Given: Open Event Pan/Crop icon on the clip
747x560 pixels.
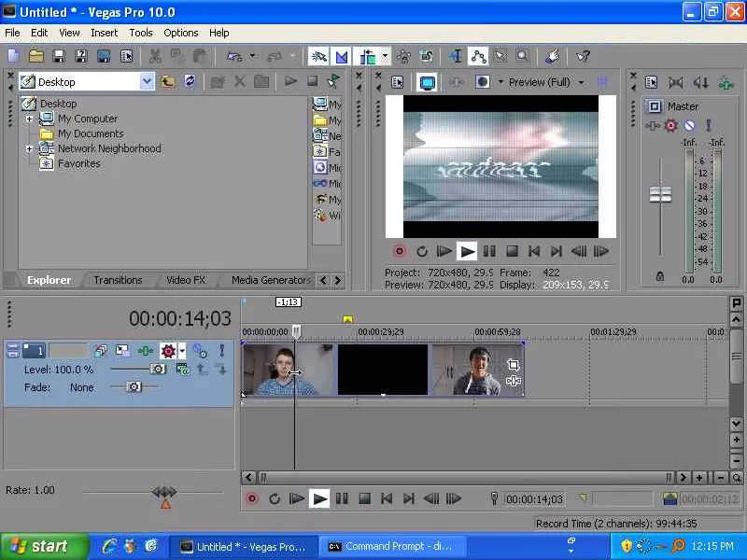Looking at the screenshot, I should click(x=513, y=365).
